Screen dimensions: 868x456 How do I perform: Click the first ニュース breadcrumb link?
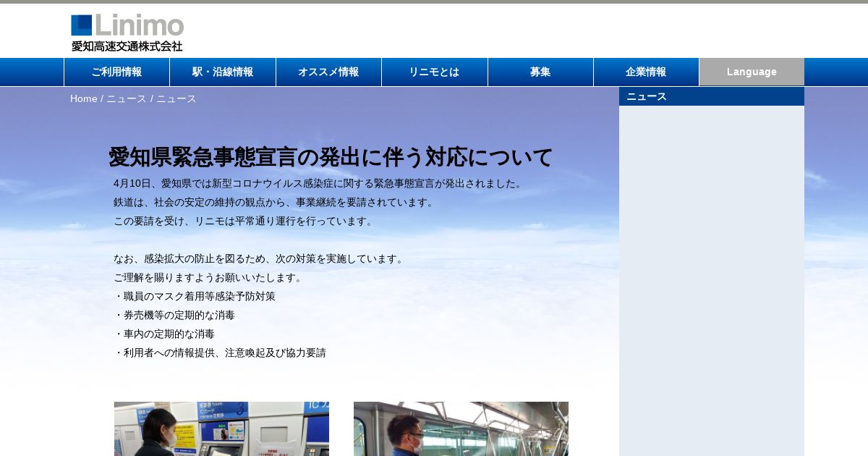coord(127,98)
